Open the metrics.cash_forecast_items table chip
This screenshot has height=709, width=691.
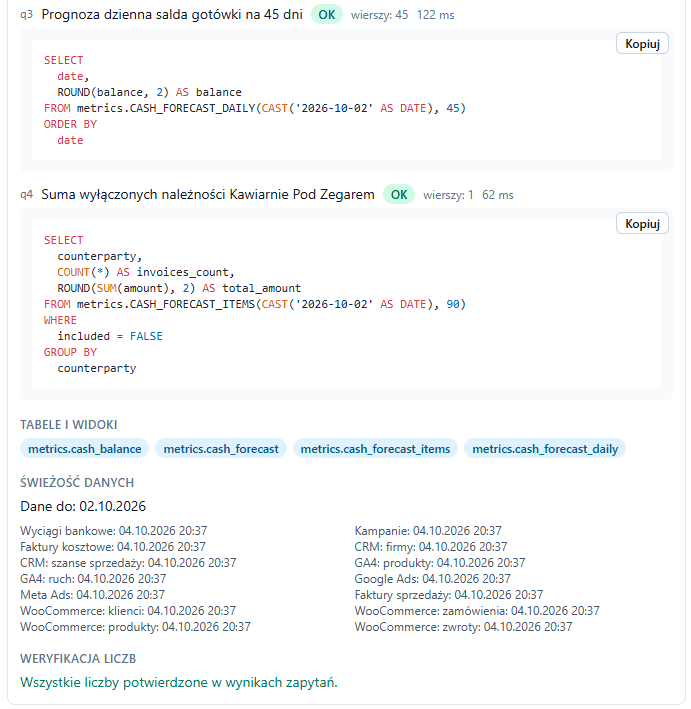[x=375, y=449]
